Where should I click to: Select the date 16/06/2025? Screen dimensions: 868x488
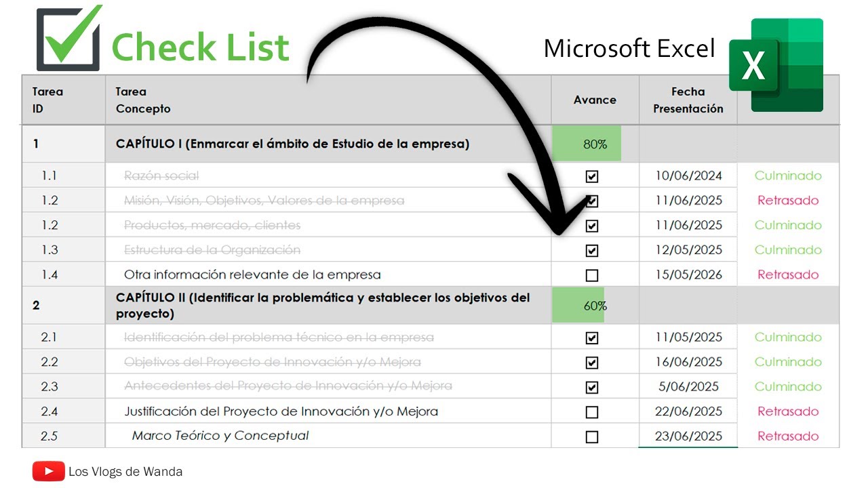tap(688, 361)
